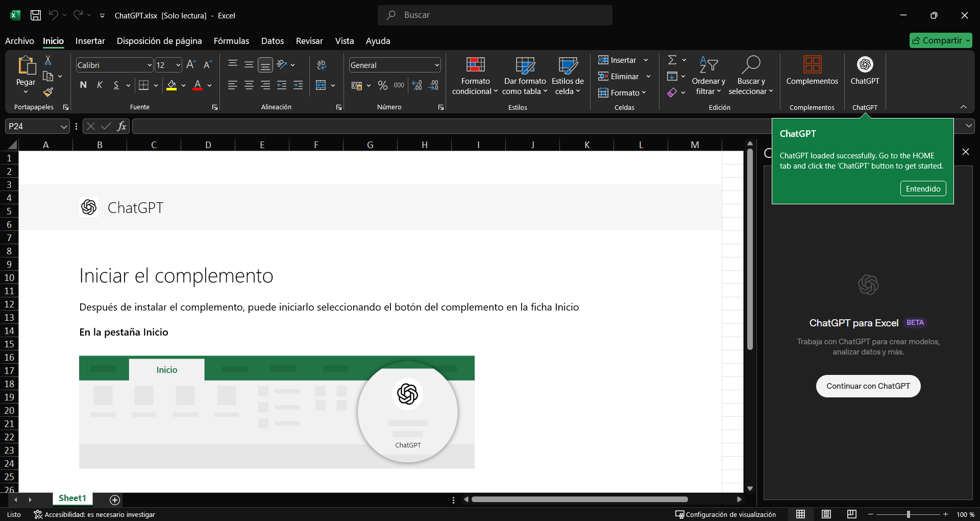Click the Entendido button
Image resolution: width=980 pixels, height=521 pixels.
click(923, 188)
